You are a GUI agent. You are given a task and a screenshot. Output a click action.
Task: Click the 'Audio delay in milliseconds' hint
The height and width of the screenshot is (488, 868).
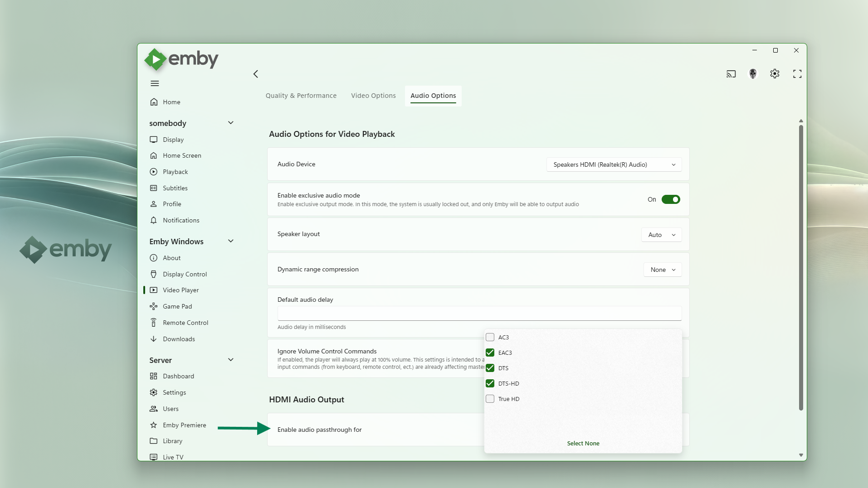[x=312, y=327]
